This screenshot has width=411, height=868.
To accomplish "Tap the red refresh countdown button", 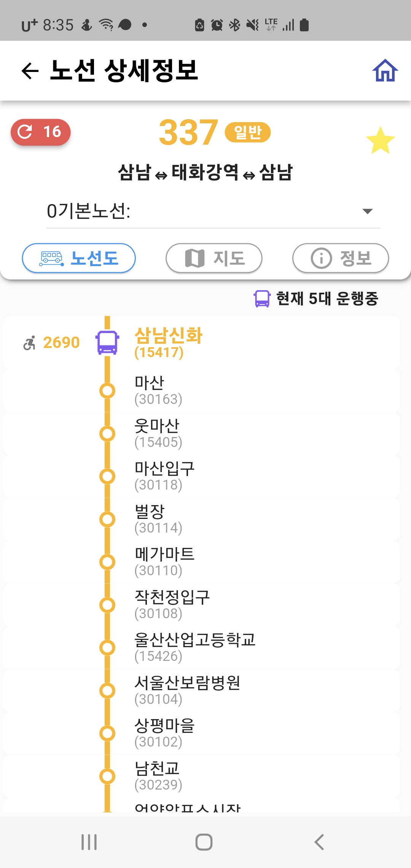I will point(41,132).
